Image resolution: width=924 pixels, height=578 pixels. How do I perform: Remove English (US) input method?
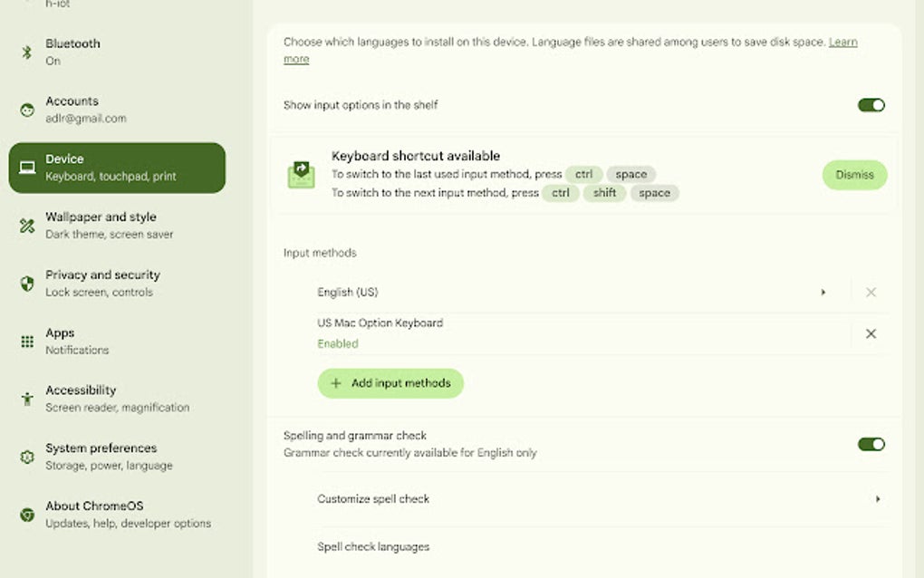[870, 292]
